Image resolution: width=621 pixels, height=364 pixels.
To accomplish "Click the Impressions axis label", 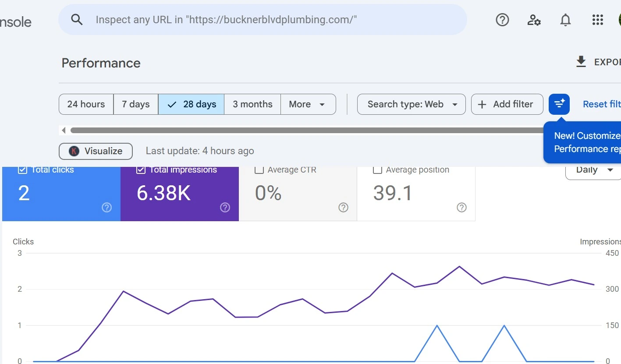I will (x=600, y=242).
